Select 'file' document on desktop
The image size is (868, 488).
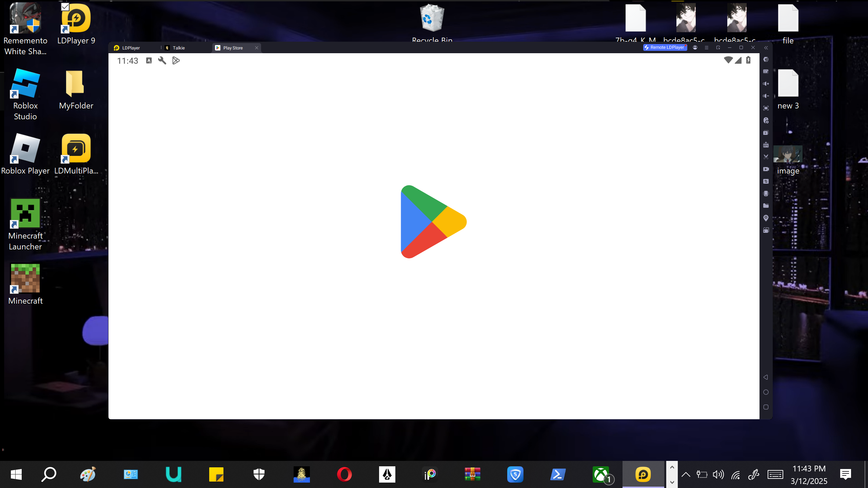coord(788,24)
